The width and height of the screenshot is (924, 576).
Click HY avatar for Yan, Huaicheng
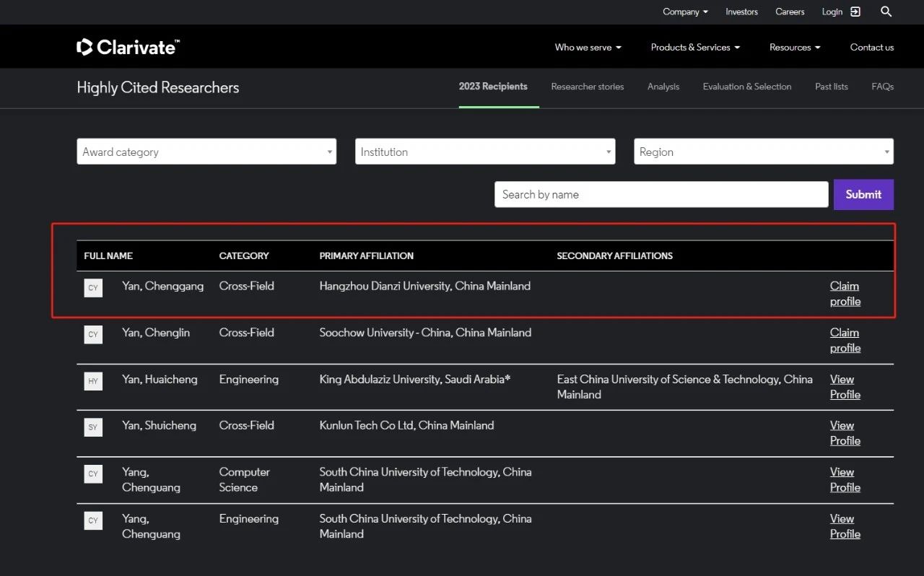pyautogui.click(x=93, y=381)
